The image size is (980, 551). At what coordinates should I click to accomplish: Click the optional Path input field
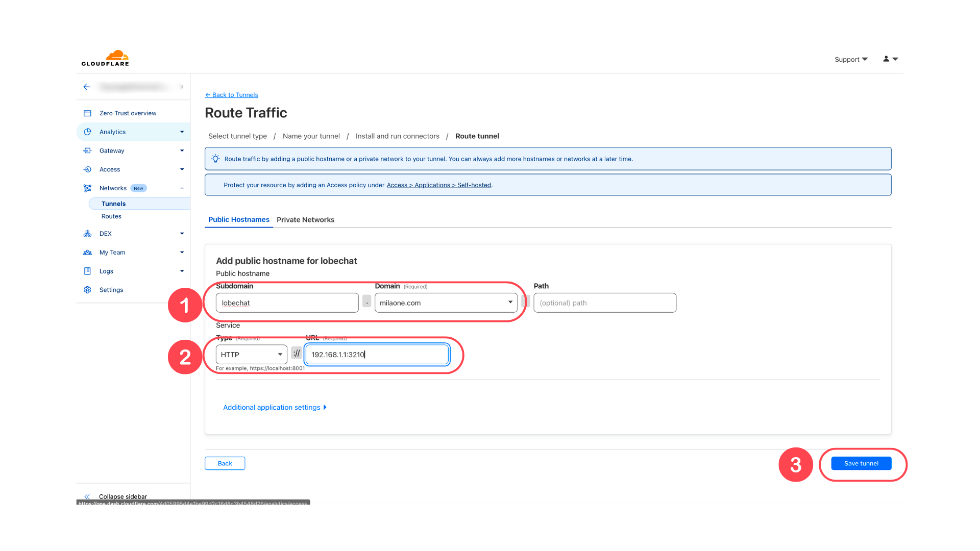pyautogui.click(x=605, y=303)
